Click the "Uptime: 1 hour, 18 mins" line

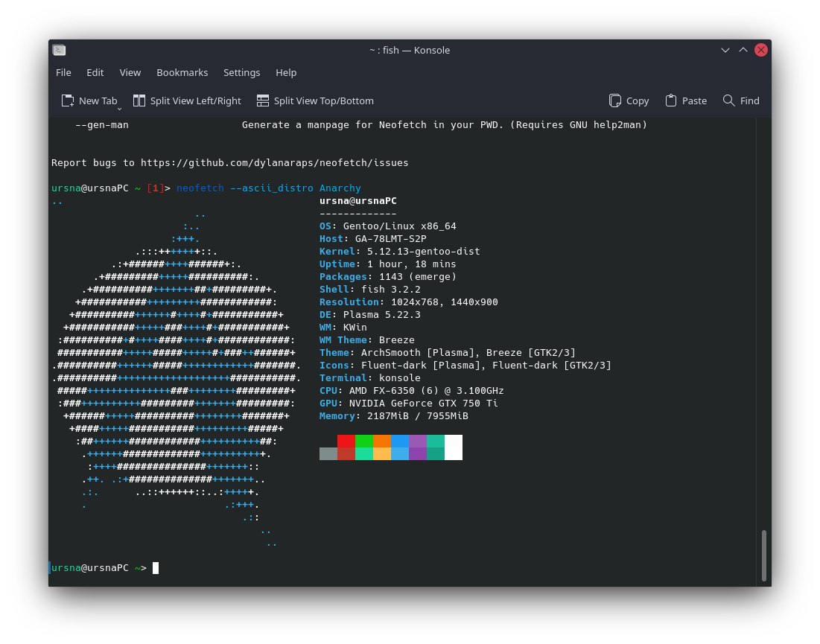point(388,264)
